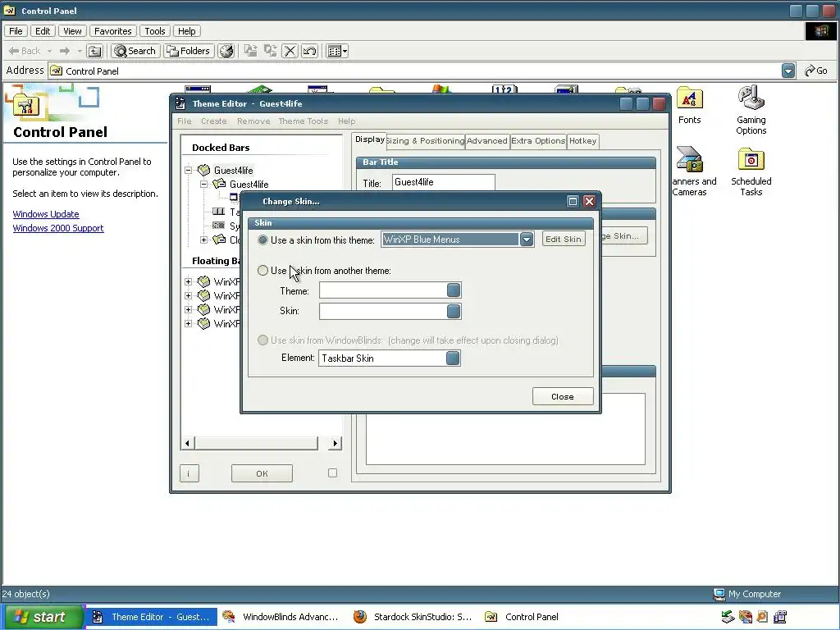This screenshot has width=840, height=630.
Task: Open the Views dropdown in toolbar
Action: (337, 51)
